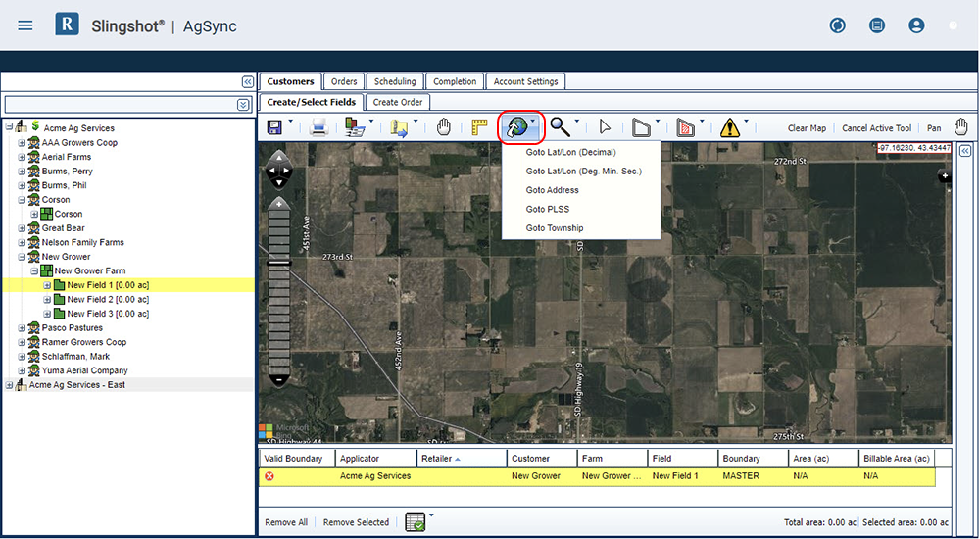This screenshot has width=980, height=539.
Task: Collapse the top Acme Ag Services node
Action: (10, 127)
